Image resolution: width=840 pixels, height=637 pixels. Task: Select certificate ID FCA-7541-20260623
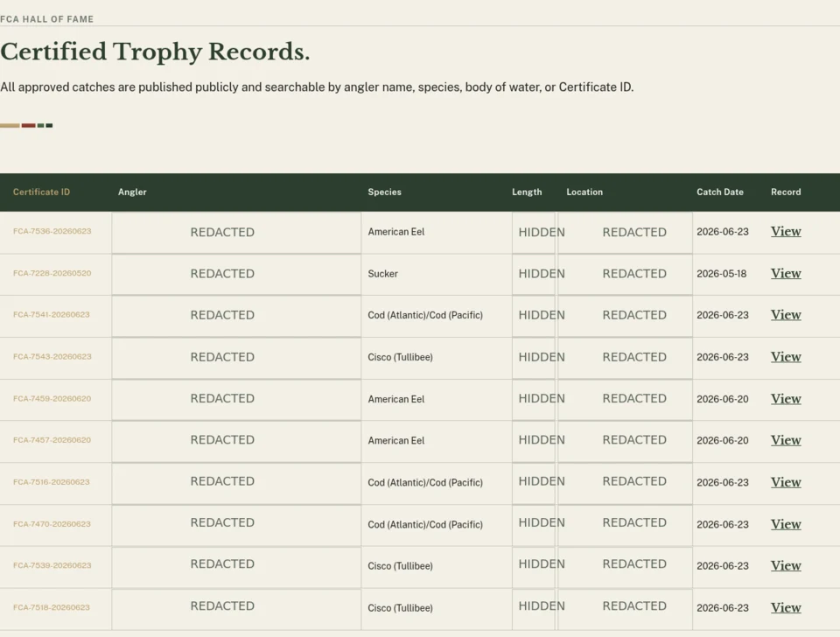(52, 314)
